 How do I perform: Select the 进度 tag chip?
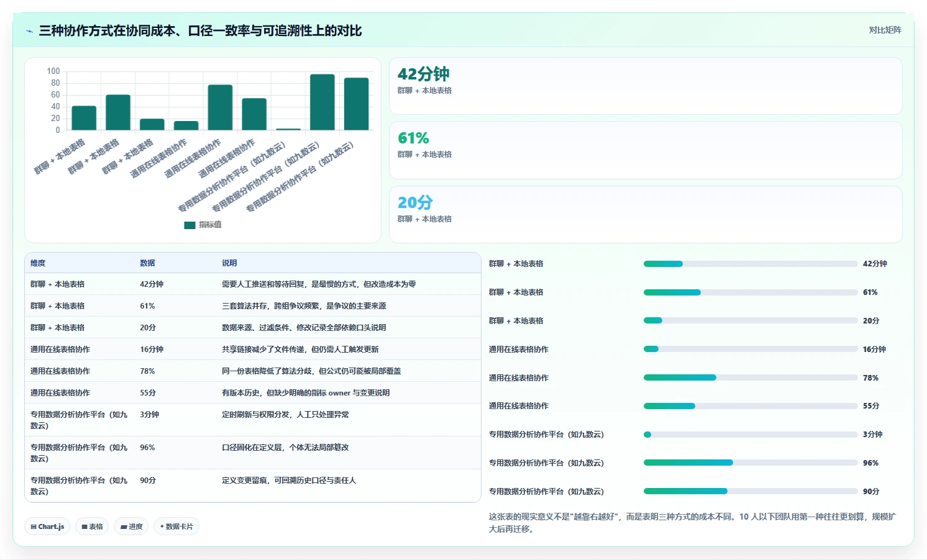click(x=131, y=526)
